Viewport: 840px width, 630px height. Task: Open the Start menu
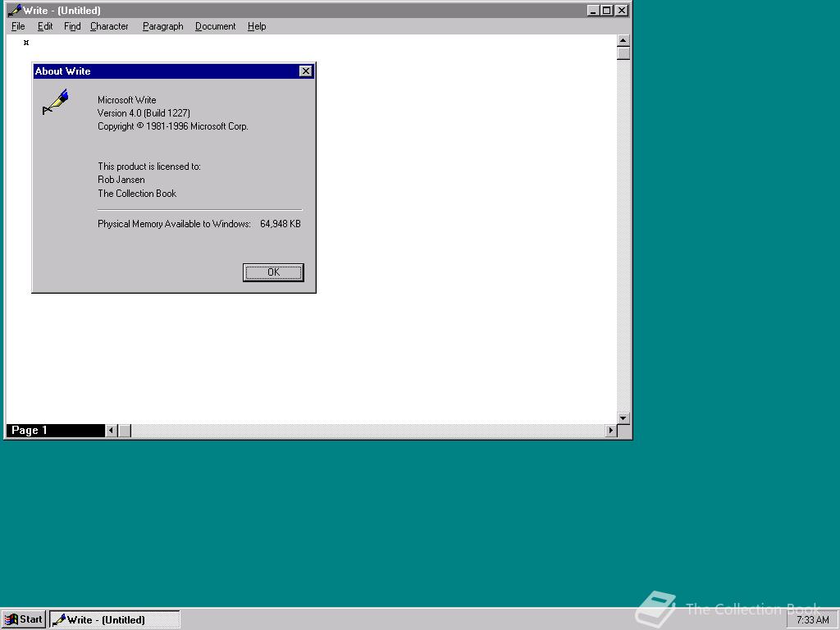pyautogui.click(x=24, y=620)
